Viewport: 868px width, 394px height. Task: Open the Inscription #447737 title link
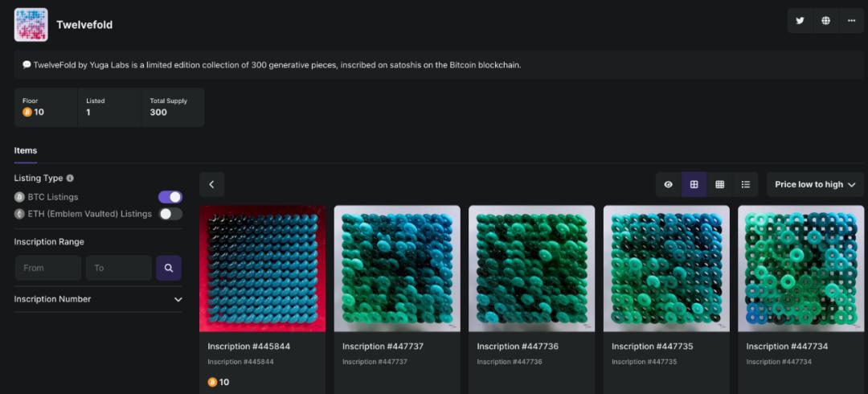click(383, 347)
